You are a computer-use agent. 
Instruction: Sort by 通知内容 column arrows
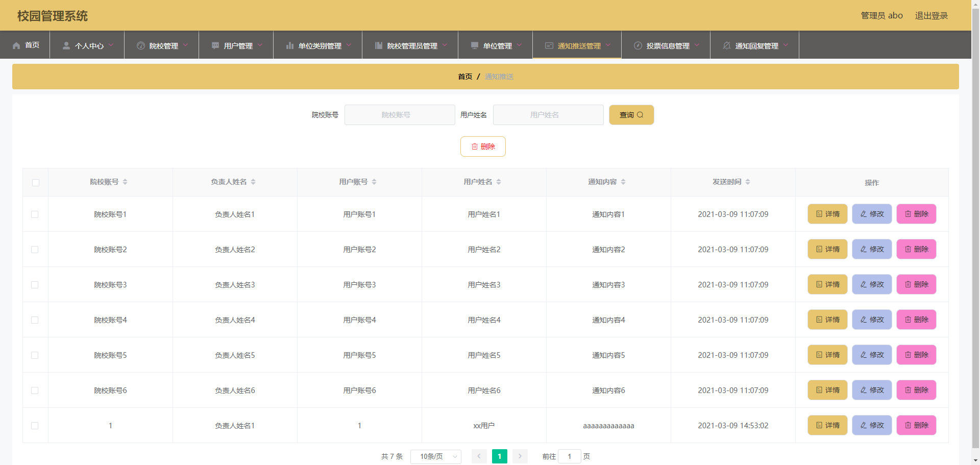[x=623, y=182]
